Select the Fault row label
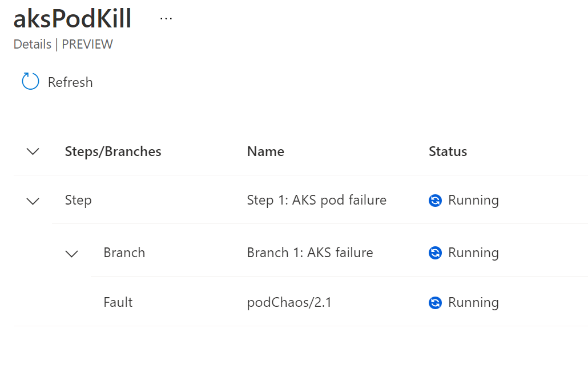 click(x=118, y=302)
